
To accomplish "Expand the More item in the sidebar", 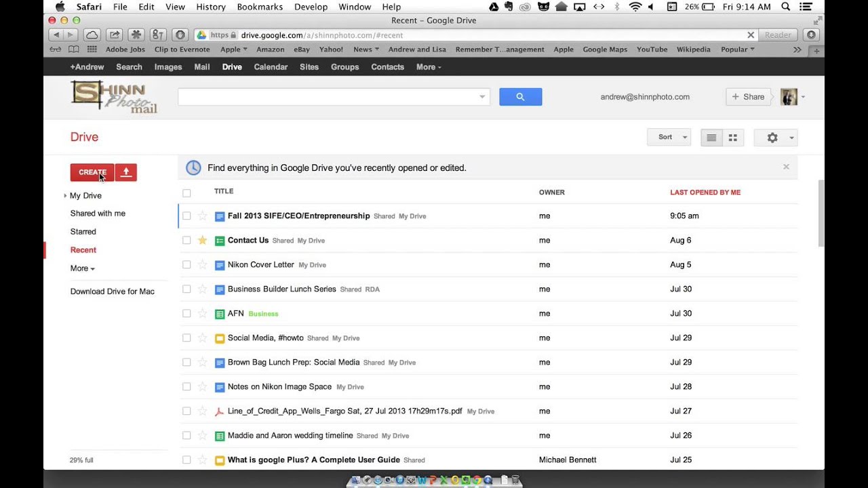I will (83, 268).
